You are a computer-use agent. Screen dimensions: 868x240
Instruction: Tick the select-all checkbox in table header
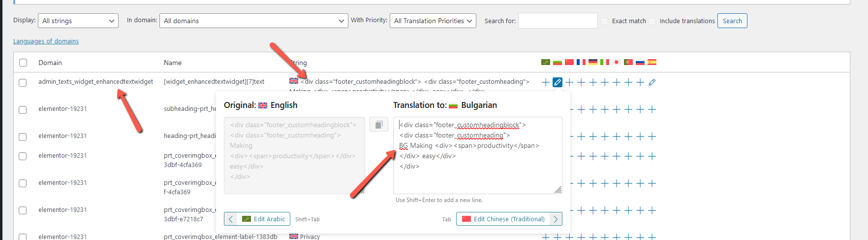pos(23,63)
